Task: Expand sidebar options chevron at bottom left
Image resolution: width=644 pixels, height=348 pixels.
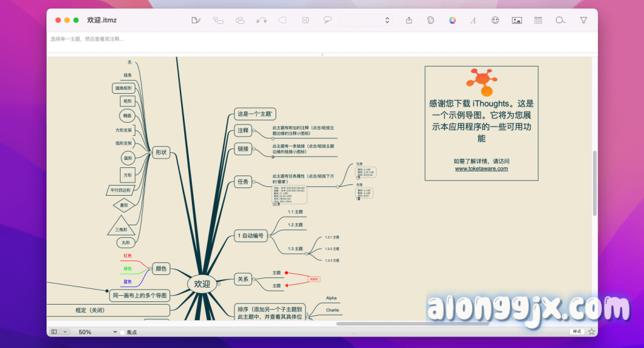Action: tap(65, 332)
